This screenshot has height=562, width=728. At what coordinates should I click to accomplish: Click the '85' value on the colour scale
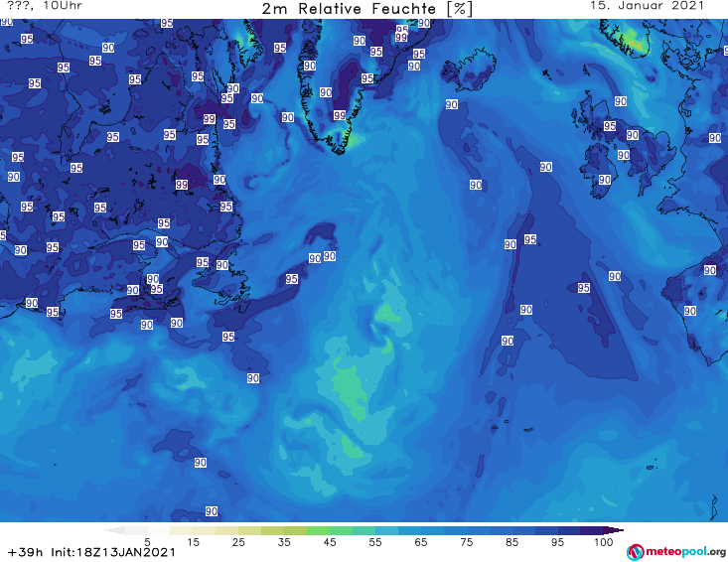coord(511,541)
